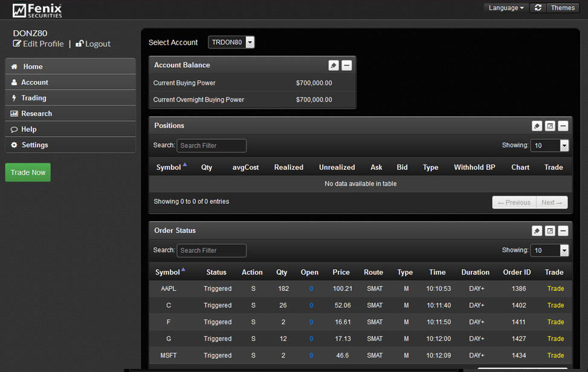Click time 10:12:00 in G row
This screenshot has width=588, height=372.
pyautogui.click(x=439, y=339)
